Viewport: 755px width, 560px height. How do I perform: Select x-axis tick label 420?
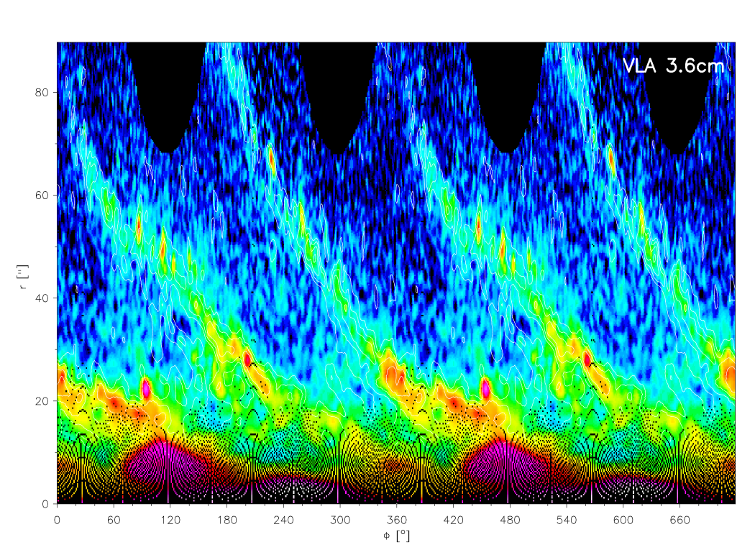[x=453, y=520]
